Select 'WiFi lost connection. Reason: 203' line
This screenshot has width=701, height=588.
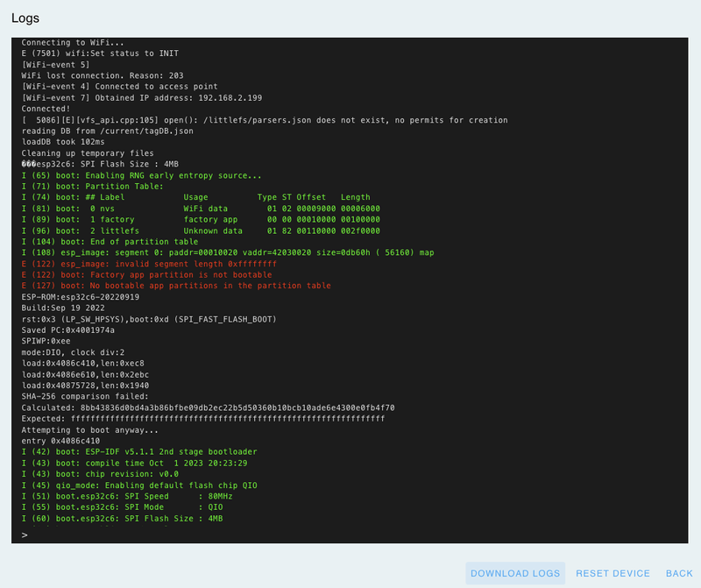pos(103,75)
